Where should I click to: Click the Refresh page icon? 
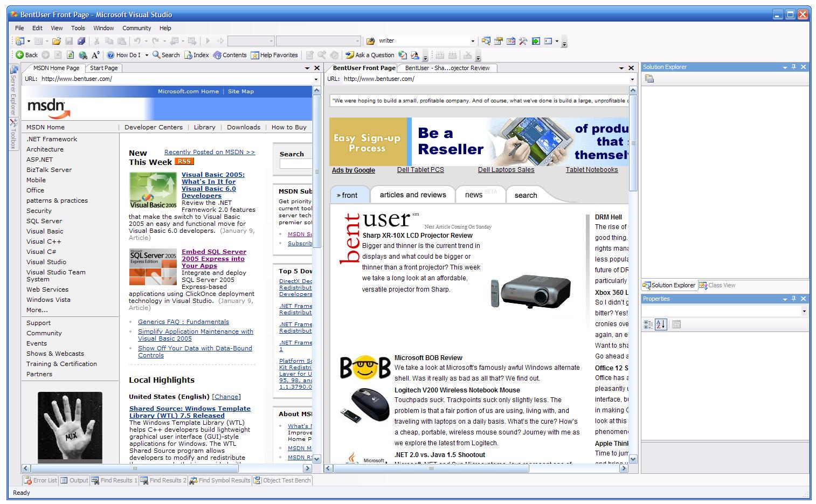[70, 55]
